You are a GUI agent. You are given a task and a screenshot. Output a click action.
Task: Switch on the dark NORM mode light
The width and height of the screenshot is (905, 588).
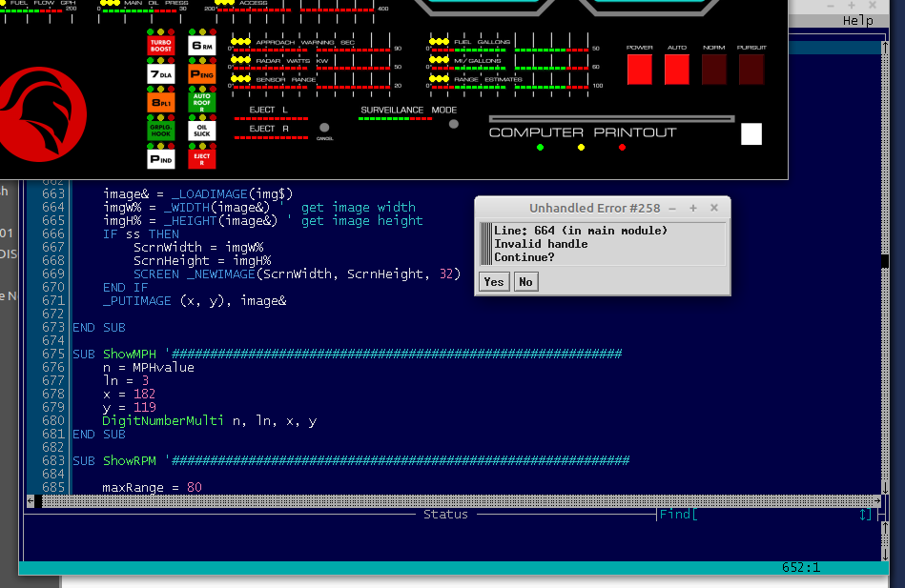click(713, 70)
